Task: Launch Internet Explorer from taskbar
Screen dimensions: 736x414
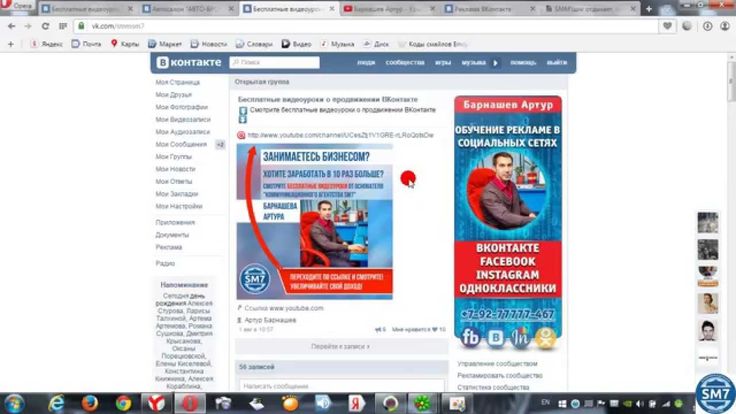Action: (56, 403)
